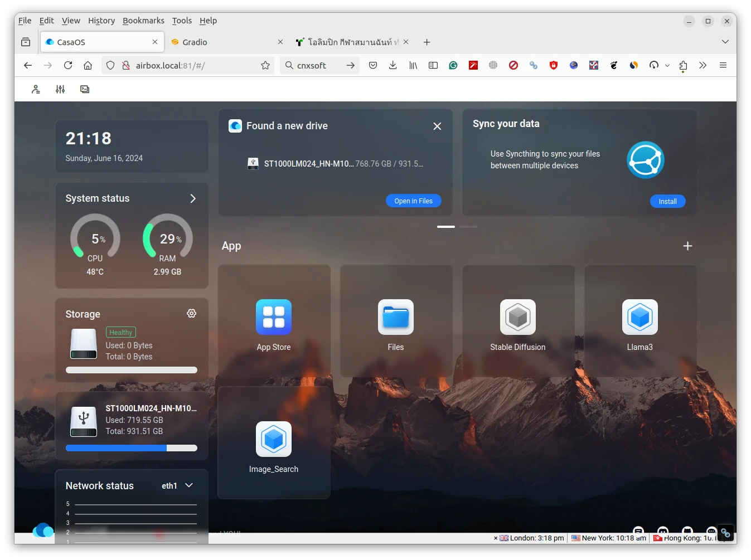Screen dimensions: 751x560
Task: Open Firefox hamburger application menu
Action: (723, 65)
